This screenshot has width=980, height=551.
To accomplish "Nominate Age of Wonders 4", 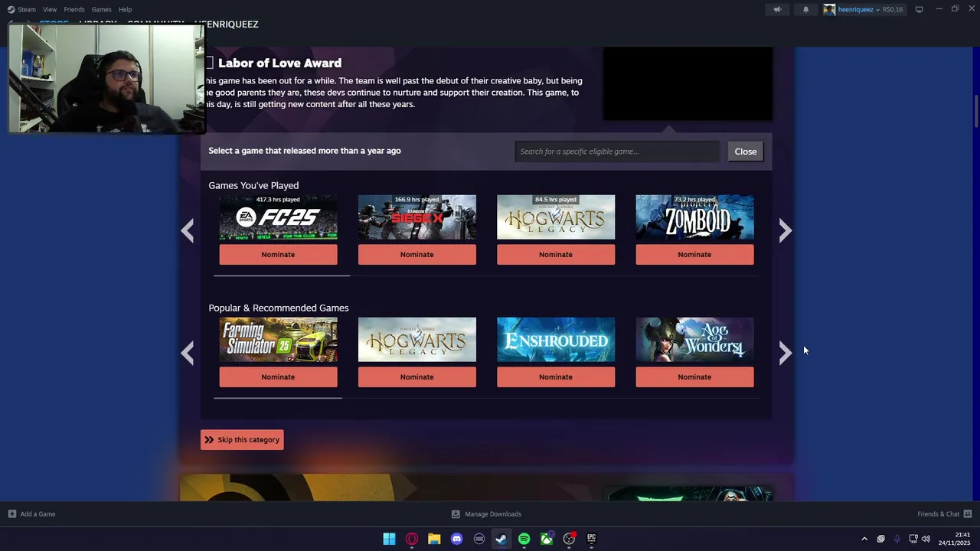I will coord(694,377).
